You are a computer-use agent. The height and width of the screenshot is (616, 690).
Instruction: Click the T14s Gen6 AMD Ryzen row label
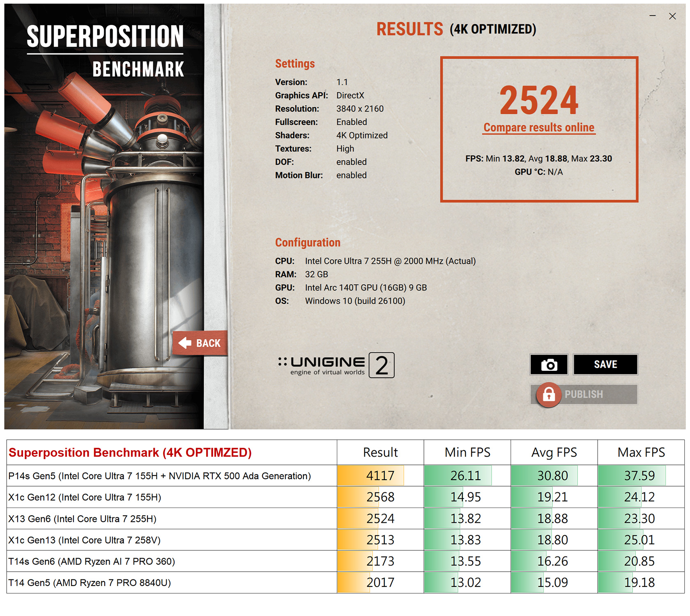[92, 561]
